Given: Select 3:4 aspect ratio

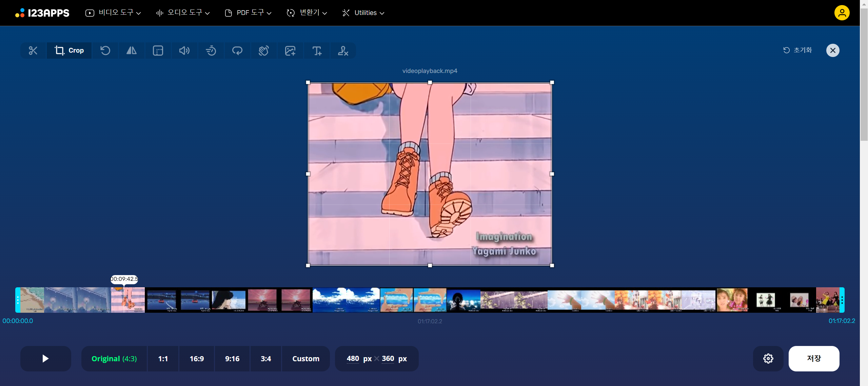Looking at the screenshot, I should pos(266,359).
